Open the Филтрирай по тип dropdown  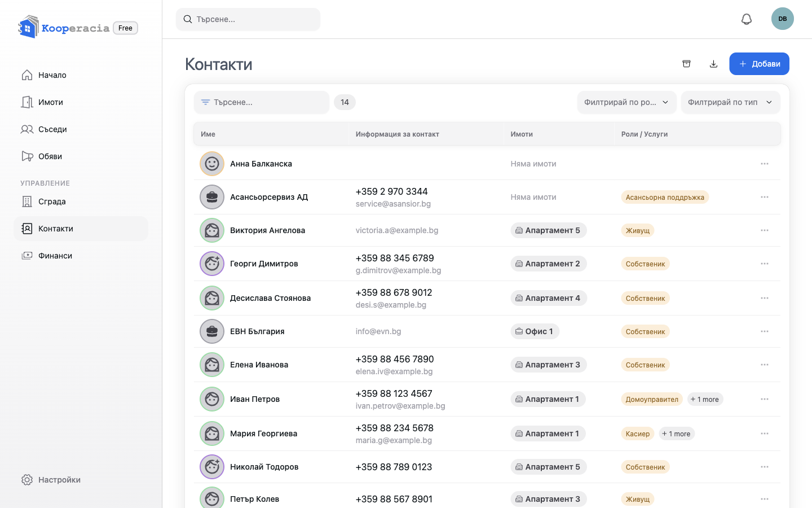pos(731,102)
